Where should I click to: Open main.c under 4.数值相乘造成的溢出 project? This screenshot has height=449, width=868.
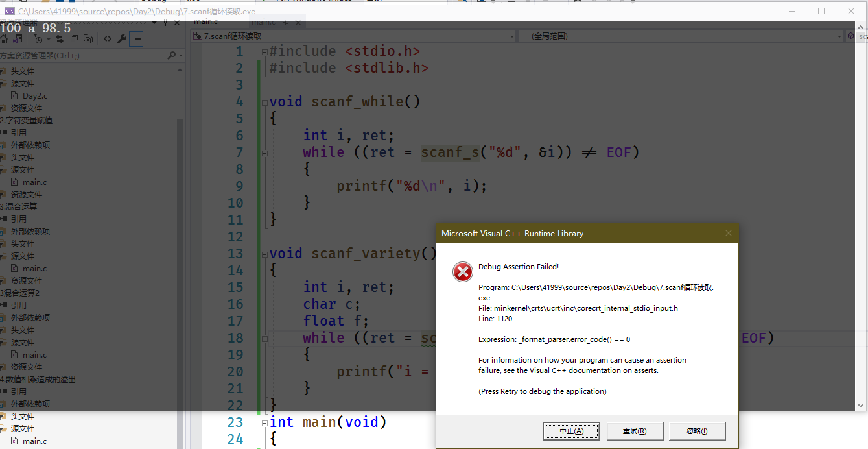point(35,441)
